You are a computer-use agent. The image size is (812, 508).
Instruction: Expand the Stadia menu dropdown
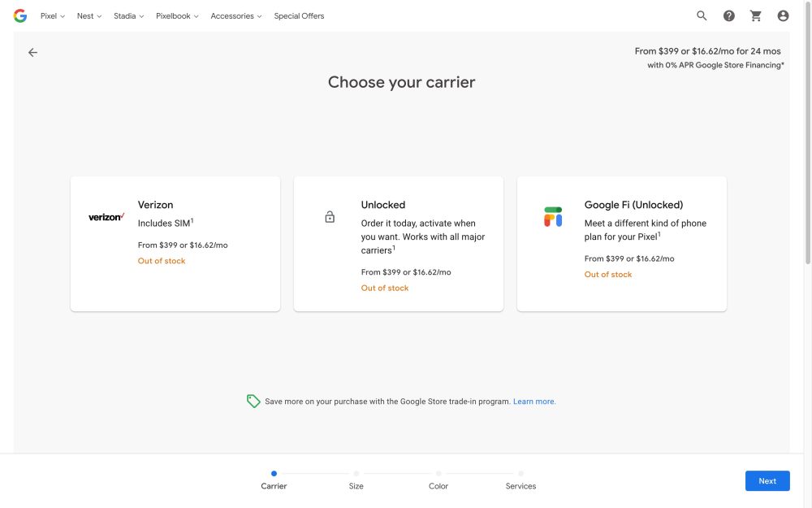(x=128, y=16)
